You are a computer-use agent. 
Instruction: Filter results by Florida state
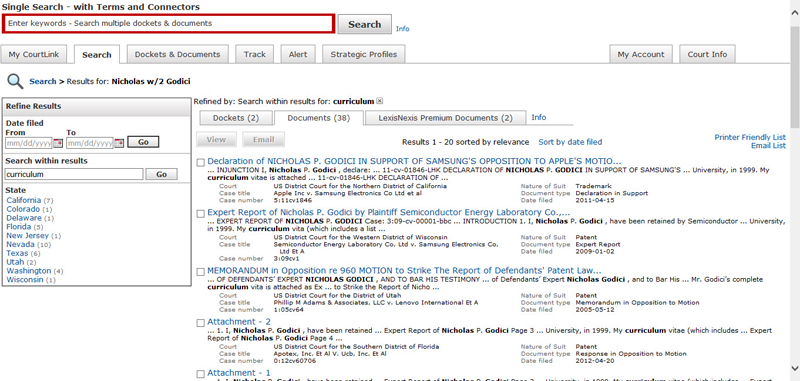pyautogui.click(x=19, y=226)
